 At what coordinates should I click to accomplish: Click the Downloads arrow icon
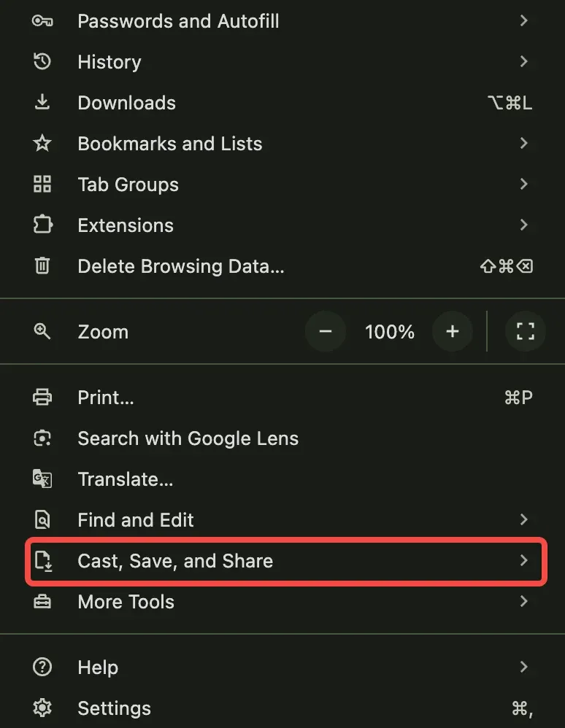coord(42,102)
